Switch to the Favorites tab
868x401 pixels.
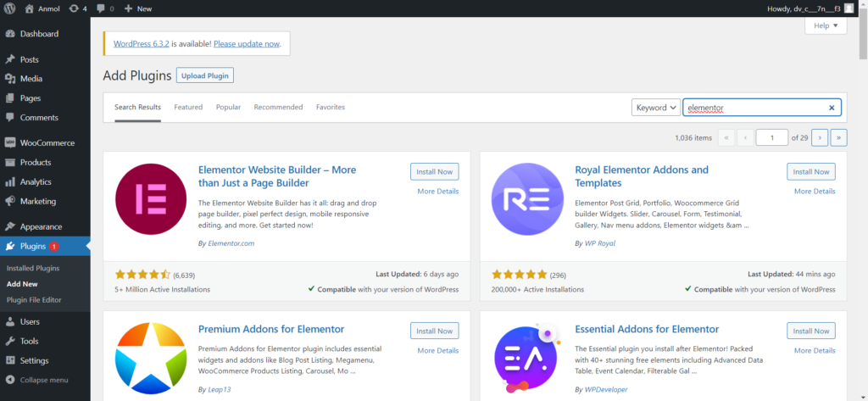coord(331,107)
